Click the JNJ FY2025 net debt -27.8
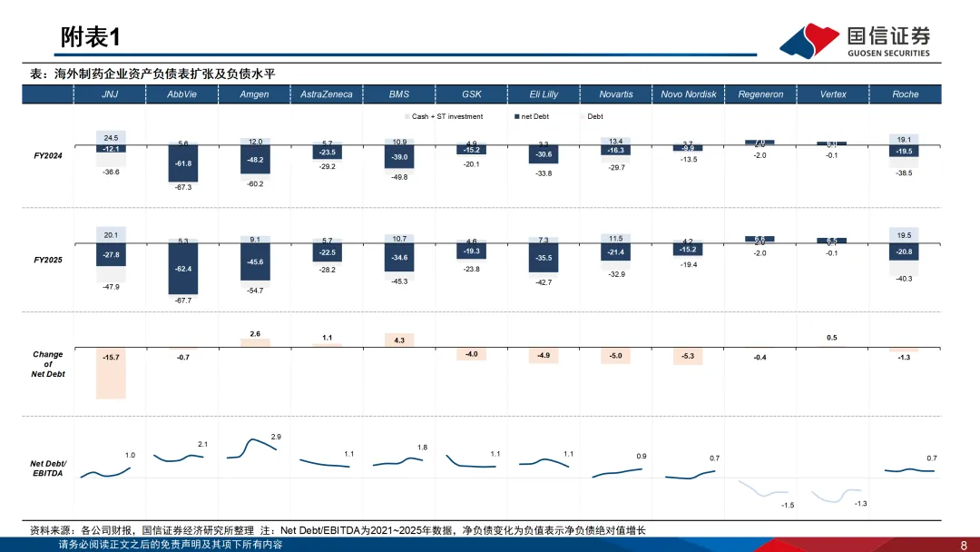 tap(111, 255)
